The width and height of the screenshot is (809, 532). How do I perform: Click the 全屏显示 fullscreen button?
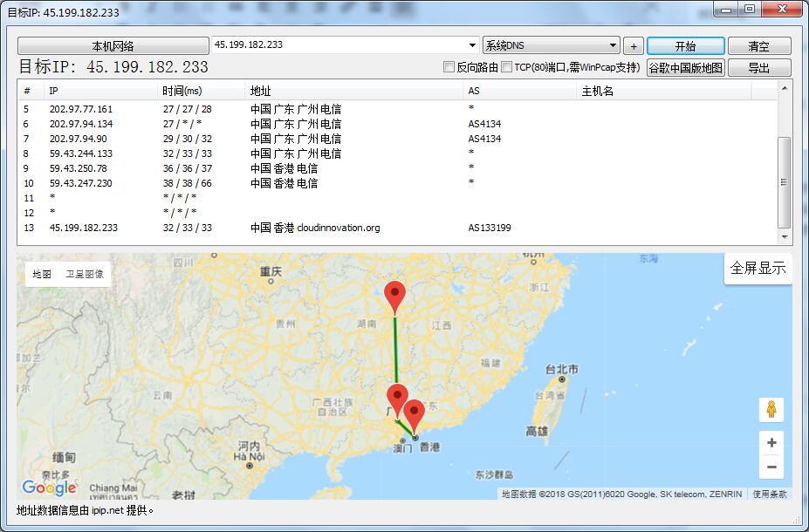pos(758,269)
